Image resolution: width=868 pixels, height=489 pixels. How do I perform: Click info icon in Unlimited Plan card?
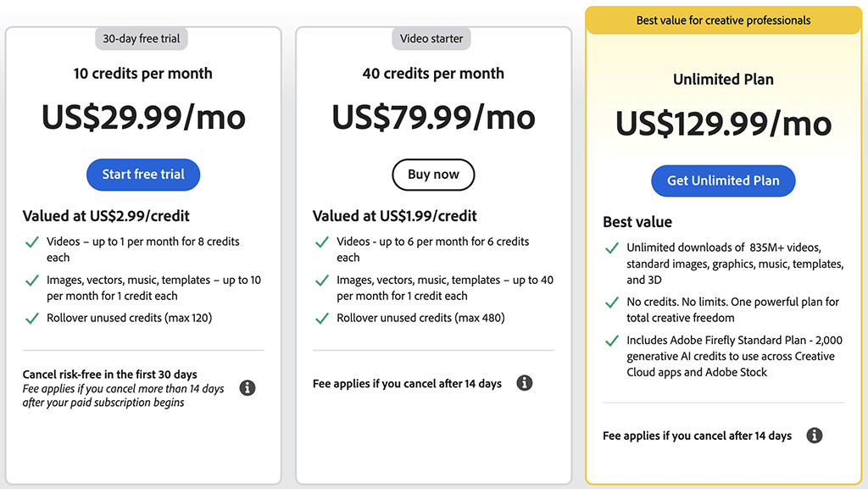click(x=815, y=436)
